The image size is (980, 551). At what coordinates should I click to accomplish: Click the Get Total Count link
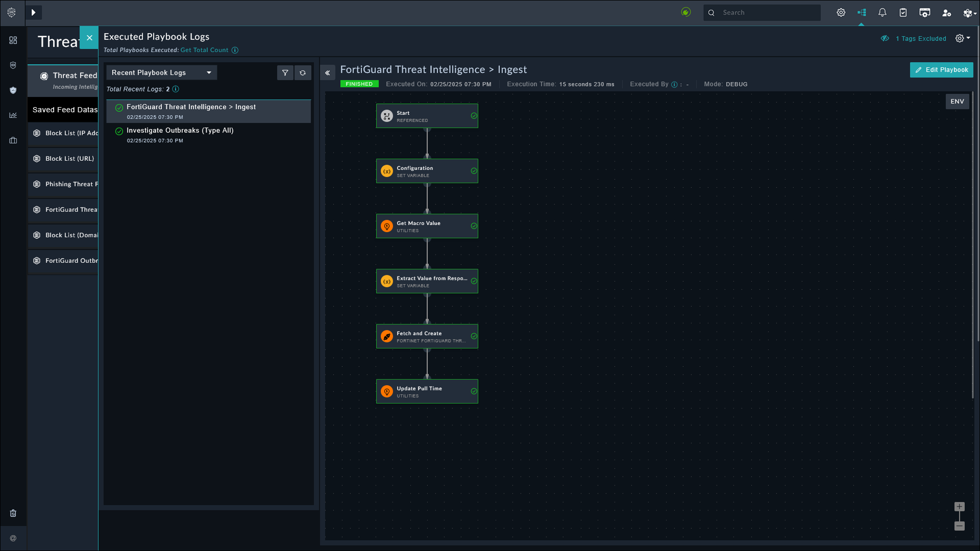point(204,50)
